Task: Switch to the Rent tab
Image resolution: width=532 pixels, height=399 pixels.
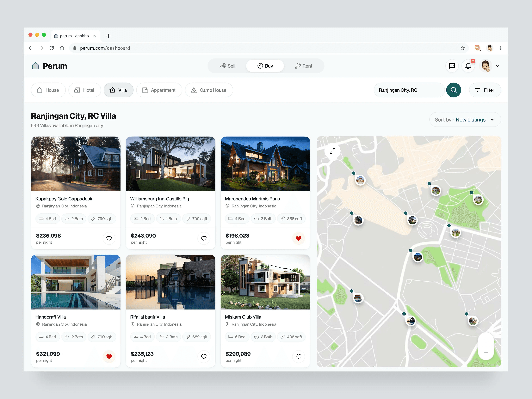Action: (304, 66)
